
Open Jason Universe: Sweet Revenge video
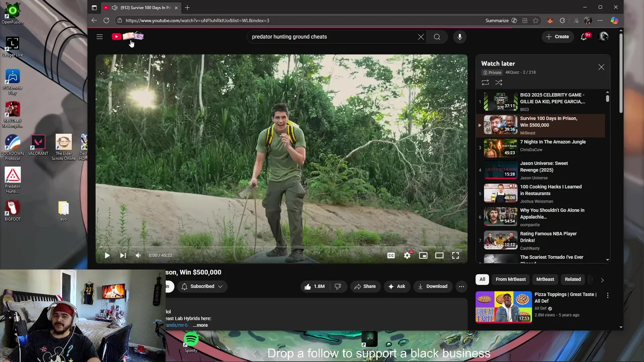coord(541,170)
